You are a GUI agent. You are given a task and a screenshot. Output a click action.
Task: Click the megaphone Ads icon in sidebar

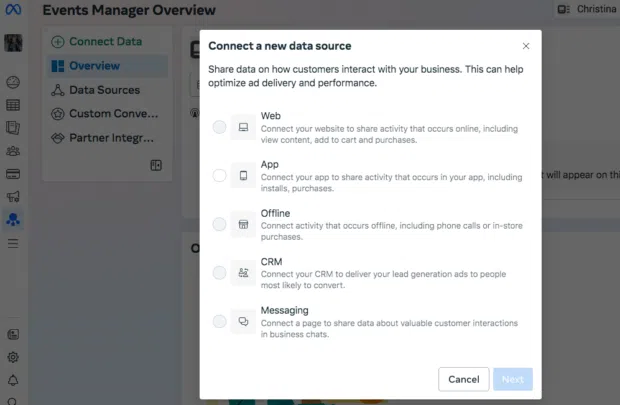pyautogui.click(x=13, y=197)
